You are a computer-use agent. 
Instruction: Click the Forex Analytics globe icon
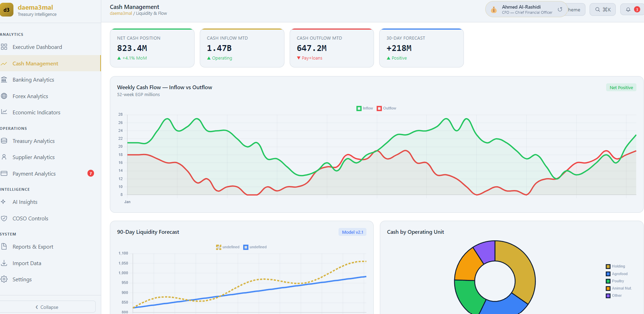coord(4,96)
